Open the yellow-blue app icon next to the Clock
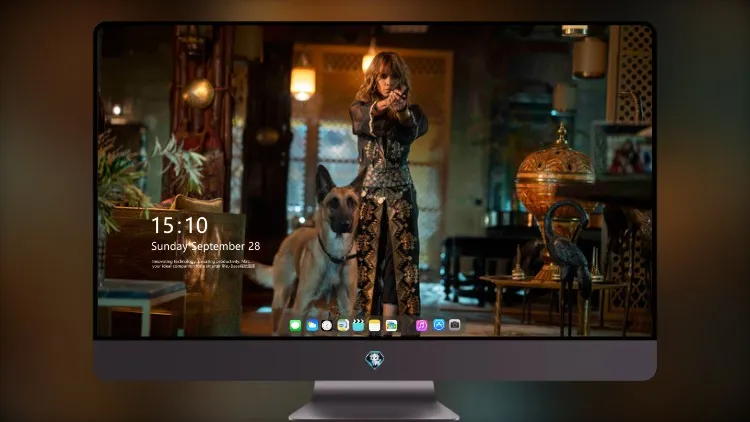This screenshot has height=422, width=750. point(343,326)
